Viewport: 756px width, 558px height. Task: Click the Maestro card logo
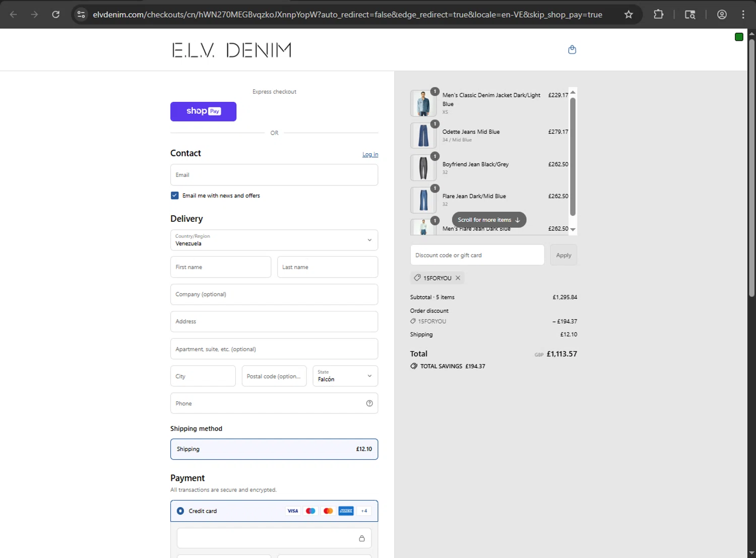click(310, 511)
